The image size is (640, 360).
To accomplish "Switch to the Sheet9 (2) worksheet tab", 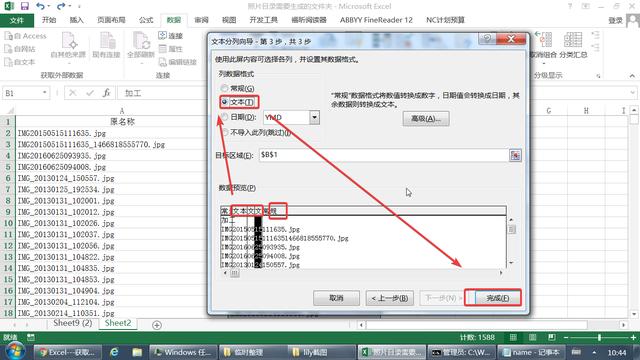I will point(73,323).
